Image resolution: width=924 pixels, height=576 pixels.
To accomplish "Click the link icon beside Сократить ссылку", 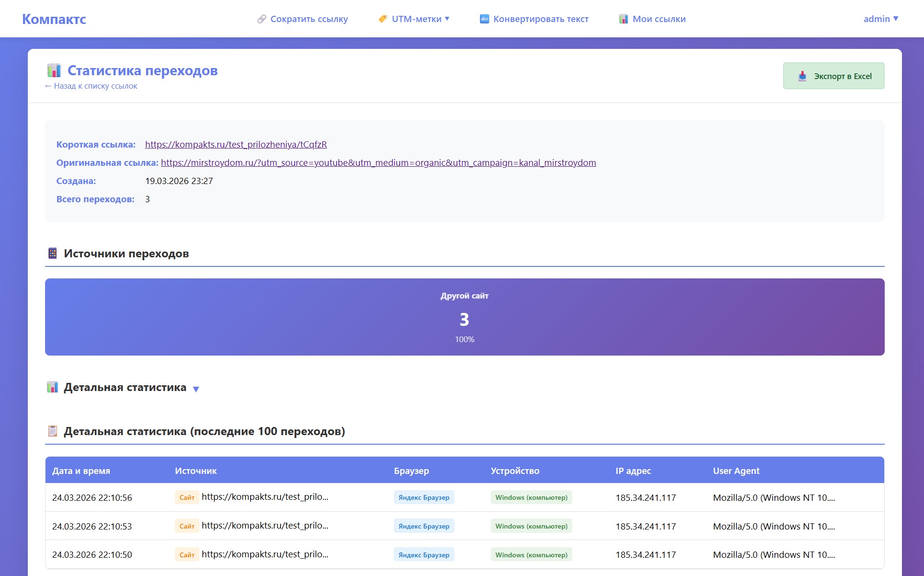I will (x=262, y=19).
